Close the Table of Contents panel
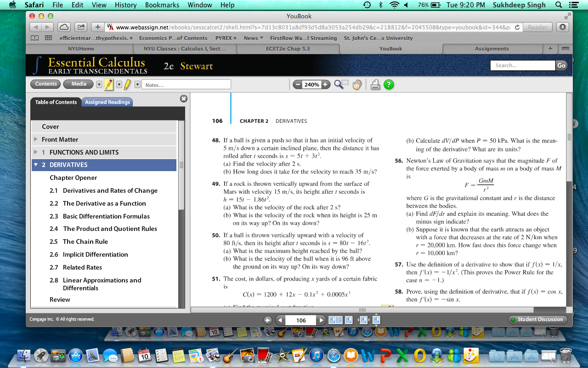 click(184, 98)
